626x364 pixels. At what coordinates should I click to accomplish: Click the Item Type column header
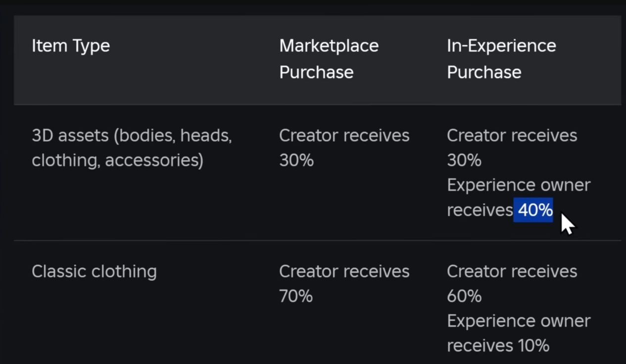[71, 46]
